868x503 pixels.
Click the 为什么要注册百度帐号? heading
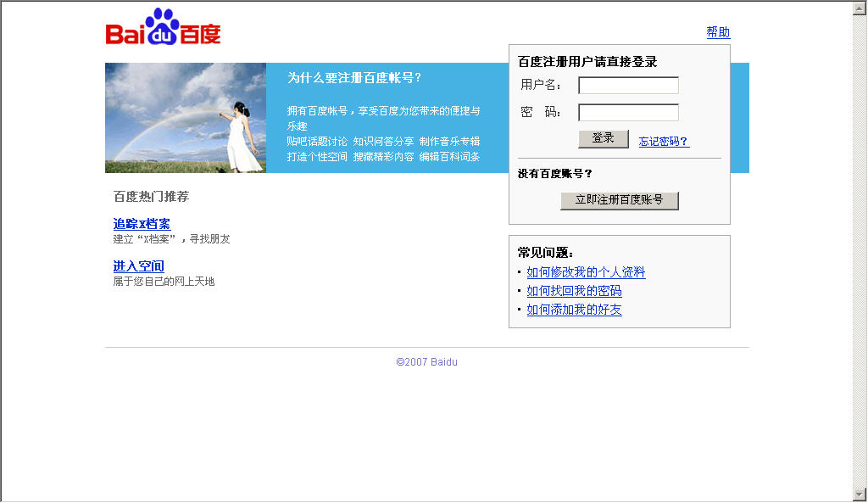(354, 77)
